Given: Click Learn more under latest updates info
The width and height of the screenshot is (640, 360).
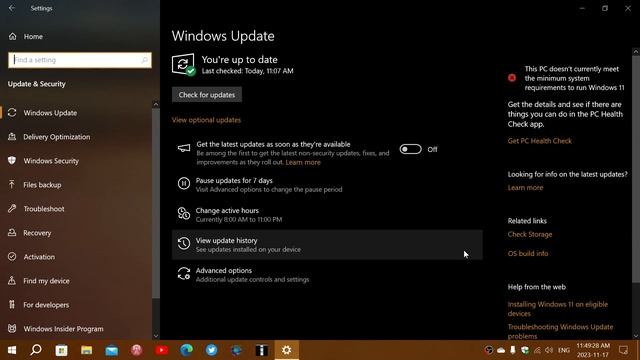Looking at the screenshot, I should (525, 188).
